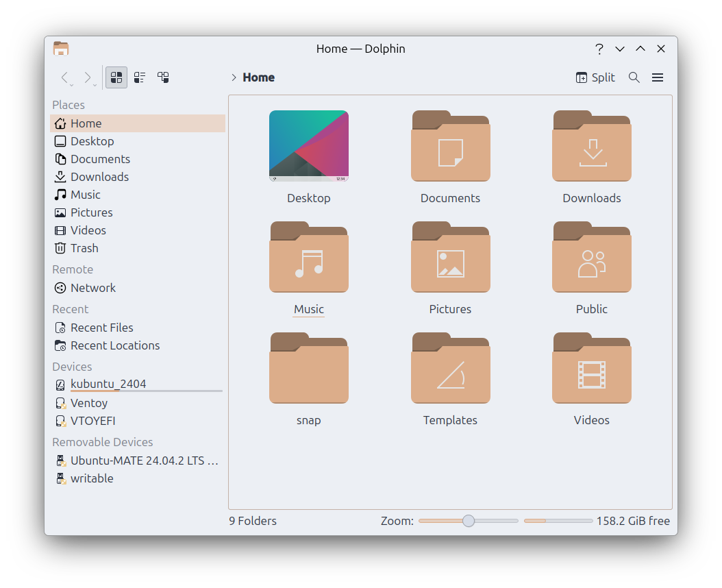Switch to Icons view mode
Image resolution: width=722 pixels, height=588 pixels.
pos(116,77)
